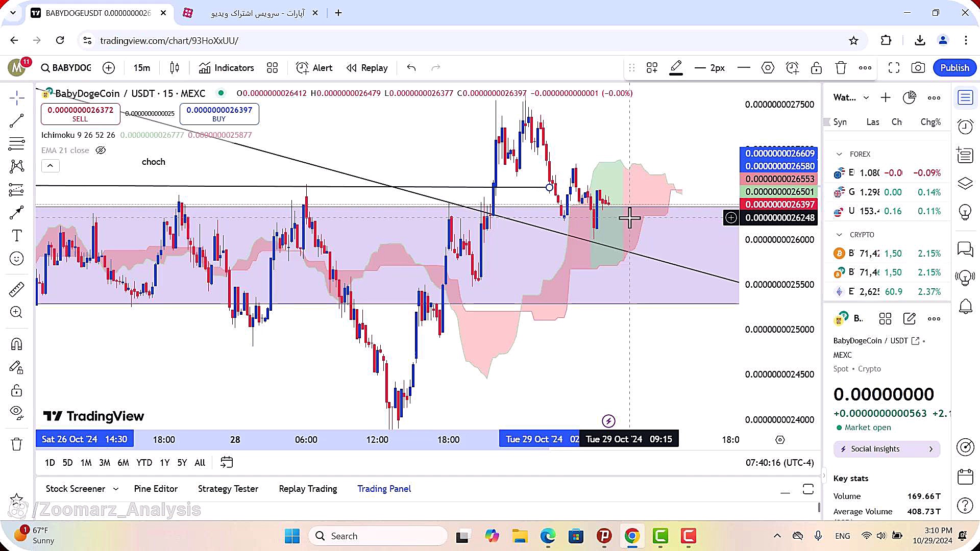This screenshot has width=980, height=551.
Task: Delete the selected drawing object
Action: coord(841,68)
